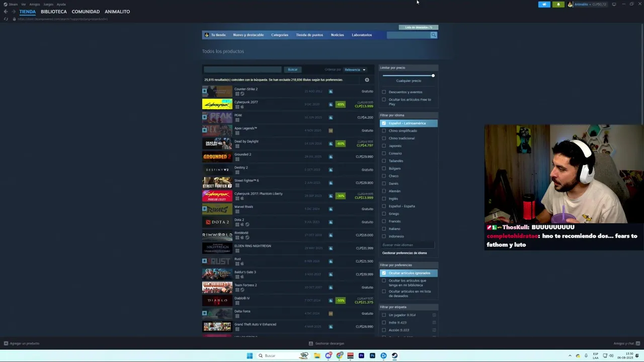Switch to Big Picture mode
Image resolution: width=644 pixels, height=362 pixels.
click(x=614, y=5)
